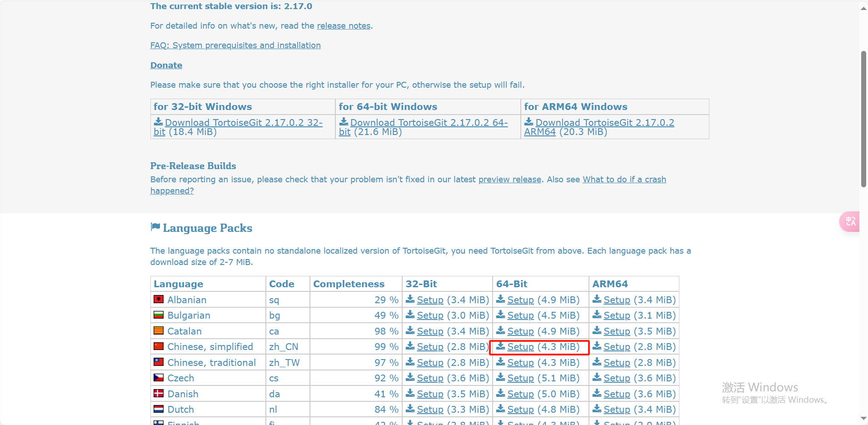Click Setup link for Danish ARM64

[617, 394]
